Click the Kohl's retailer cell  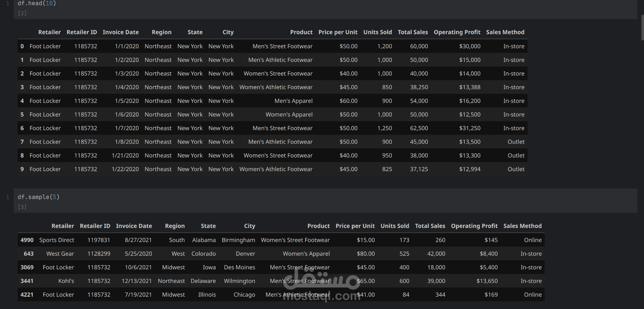(x=66, y=281)
